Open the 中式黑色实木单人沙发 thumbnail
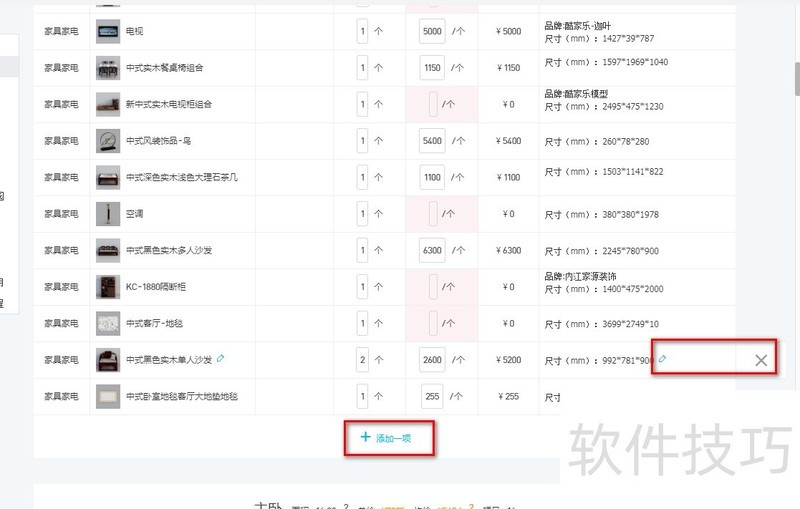The image size is (800, 509). pyautogui.click(x=108, y=360)
